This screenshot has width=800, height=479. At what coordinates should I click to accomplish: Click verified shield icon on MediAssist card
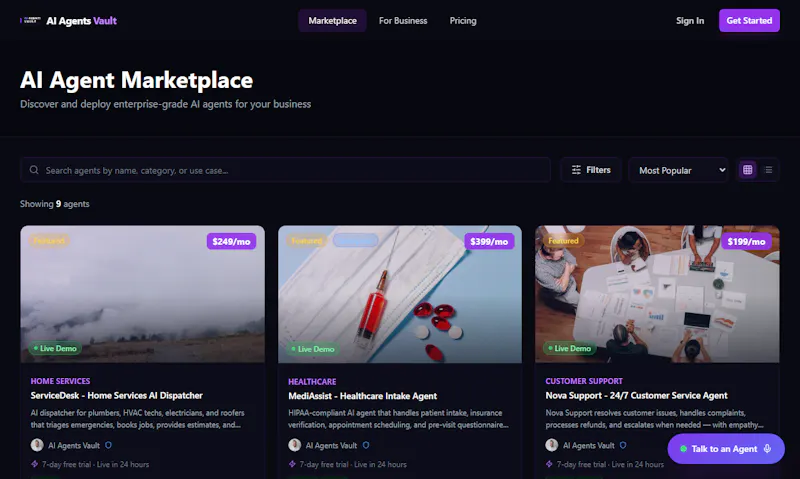[366, 445]
